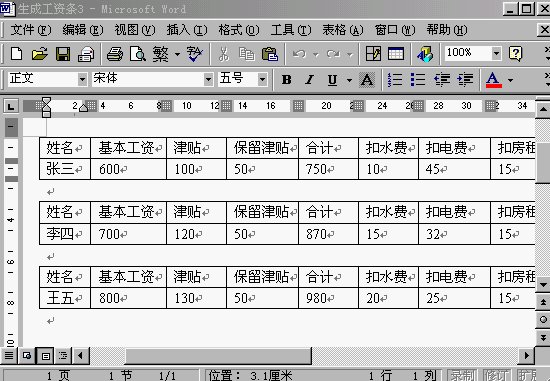The width and height of the screenshot is (550, 381).
Task: Expand the underline style arrow
Action: click(x=349, y=80)
